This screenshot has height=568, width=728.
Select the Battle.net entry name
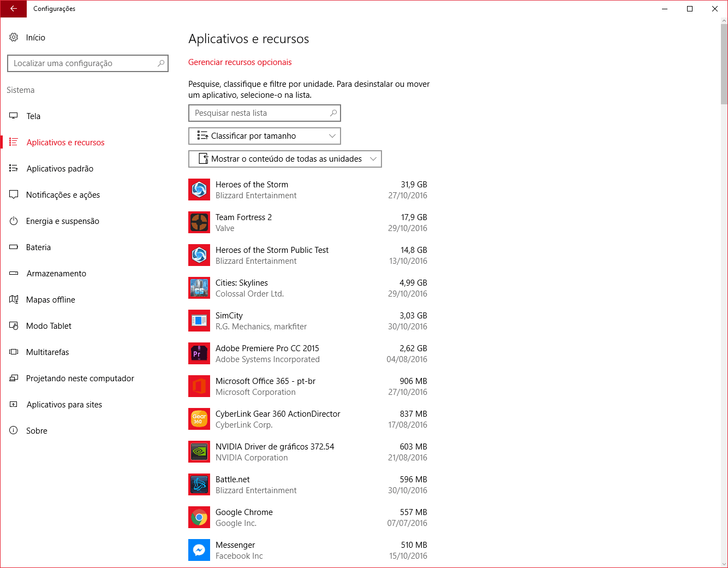(232, 480)
